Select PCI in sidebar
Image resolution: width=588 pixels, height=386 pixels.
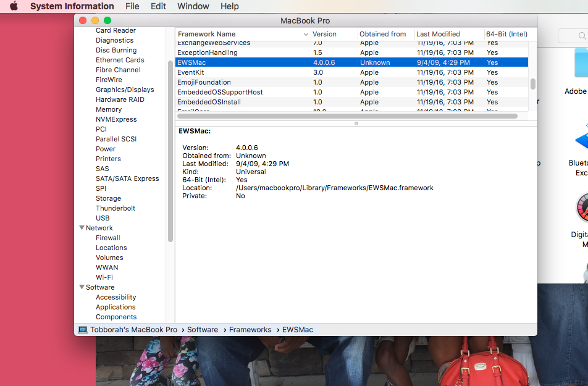pyautogui.click(x=101, y=129)
